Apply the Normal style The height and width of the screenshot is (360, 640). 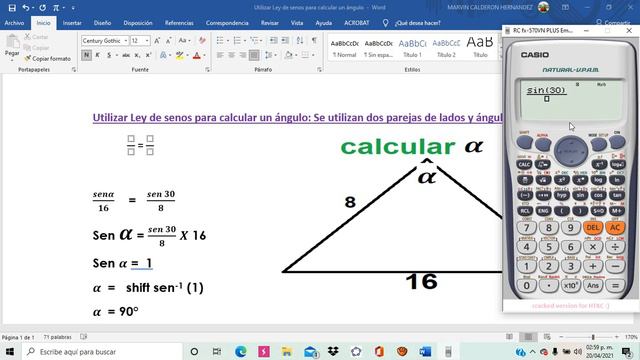click(344, 48)
